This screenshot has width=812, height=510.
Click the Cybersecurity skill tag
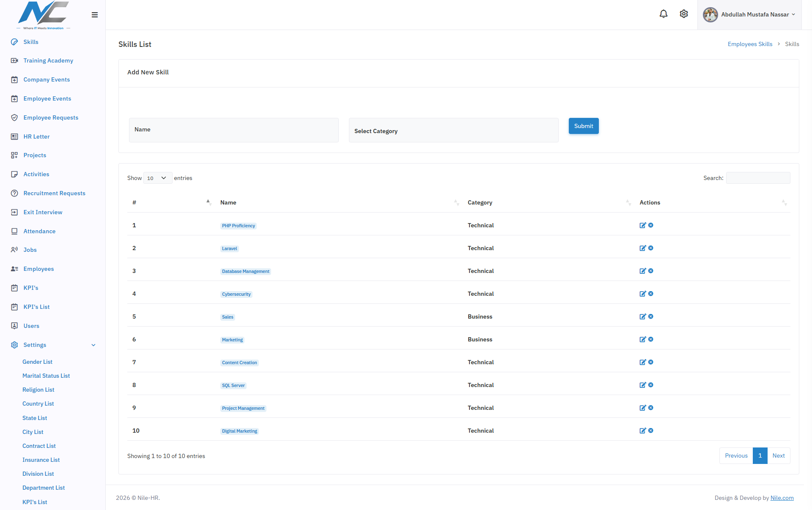[236, 294]
